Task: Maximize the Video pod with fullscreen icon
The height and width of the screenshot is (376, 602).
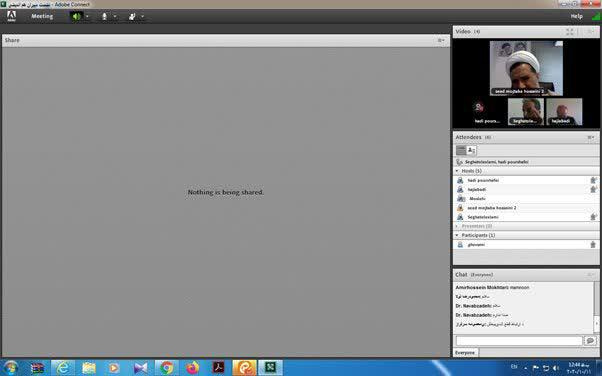Action: [570, 32]
